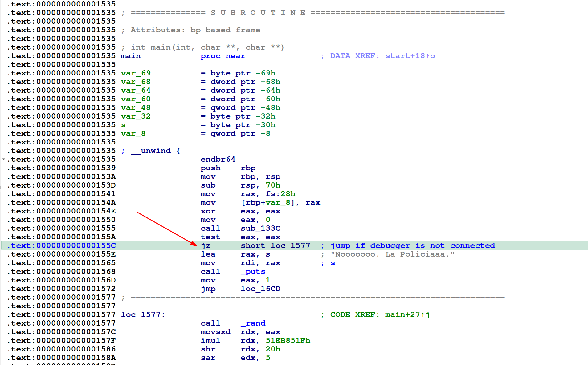588x365 pixels.
Task: Click the 'S U B R O U T I N E' header comment
Action: coord(258,13)
